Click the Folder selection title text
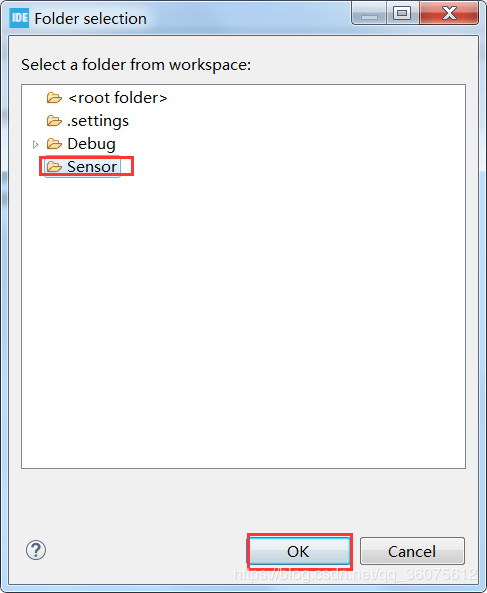The image size is (487, 593). point(90,19)
